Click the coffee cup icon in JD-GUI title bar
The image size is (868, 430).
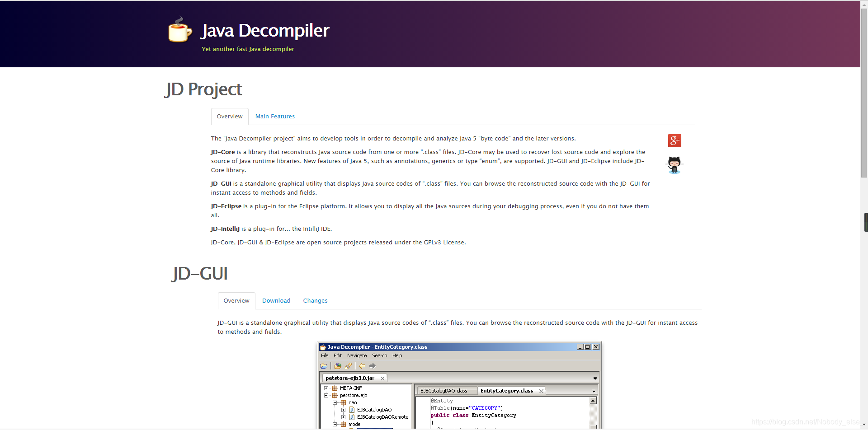pos(323,347)
